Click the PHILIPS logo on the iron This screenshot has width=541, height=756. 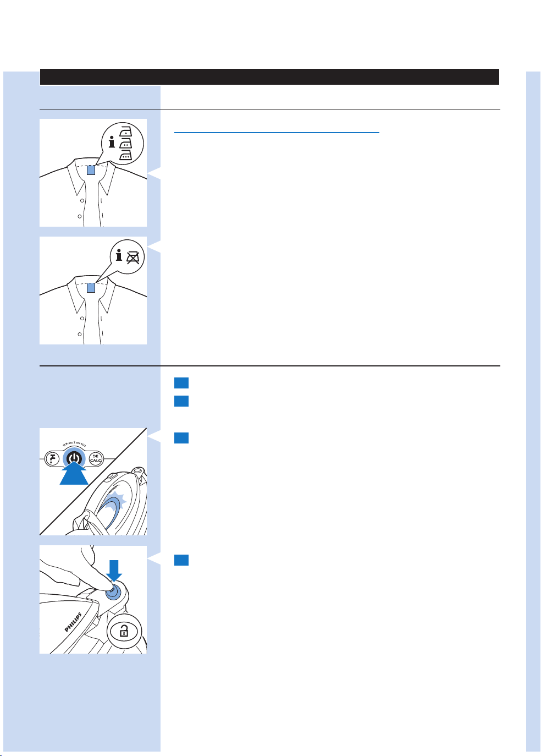click(x=73, y=622)
